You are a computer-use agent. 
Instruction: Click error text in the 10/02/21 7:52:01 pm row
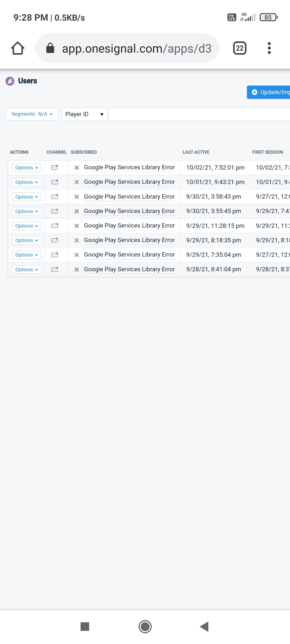pos(129,167)
